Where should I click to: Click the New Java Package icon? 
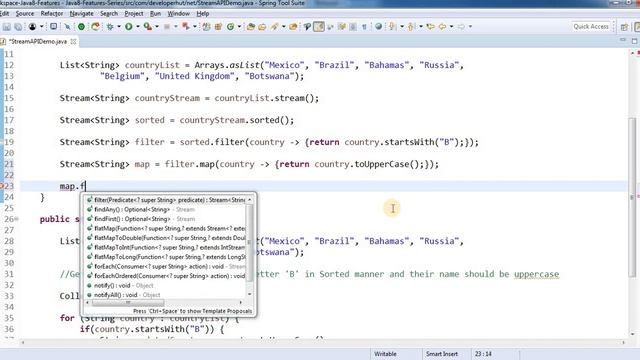tap(218, 27)
